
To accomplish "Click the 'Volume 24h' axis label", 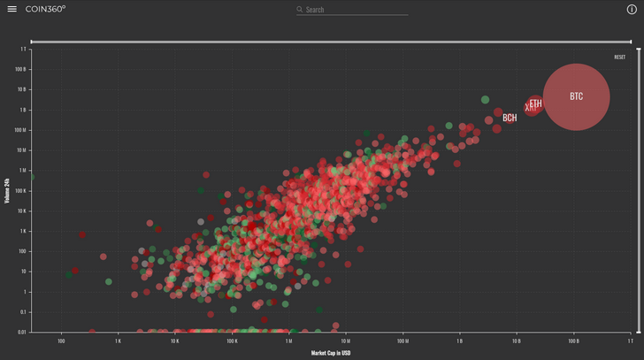I will [7, 190].
